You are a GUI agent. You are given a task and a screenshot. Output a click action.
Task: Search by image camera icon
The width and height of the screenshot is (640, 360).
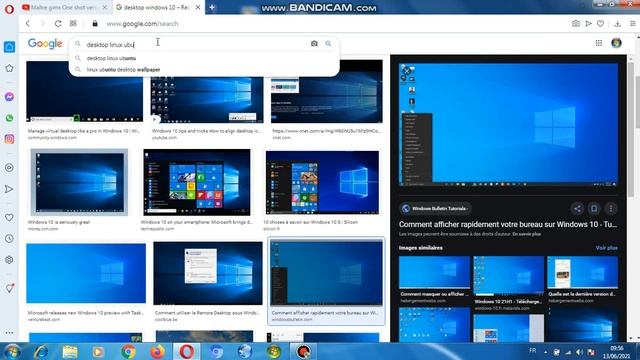[x=314, y=43]
